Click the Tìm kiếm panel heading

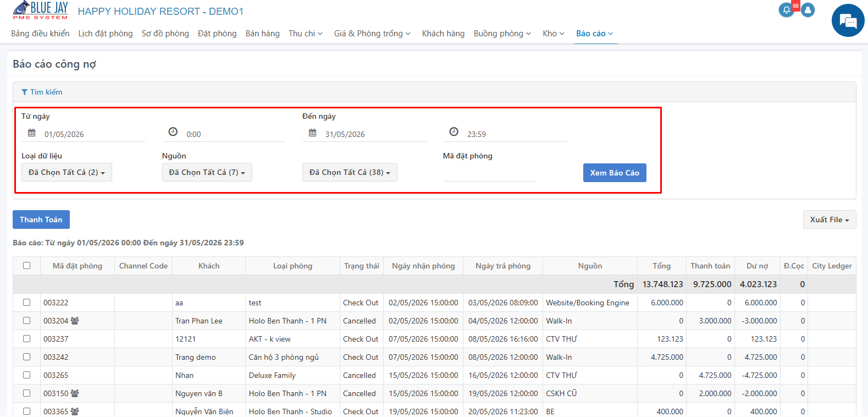click(x=46, y=92)
